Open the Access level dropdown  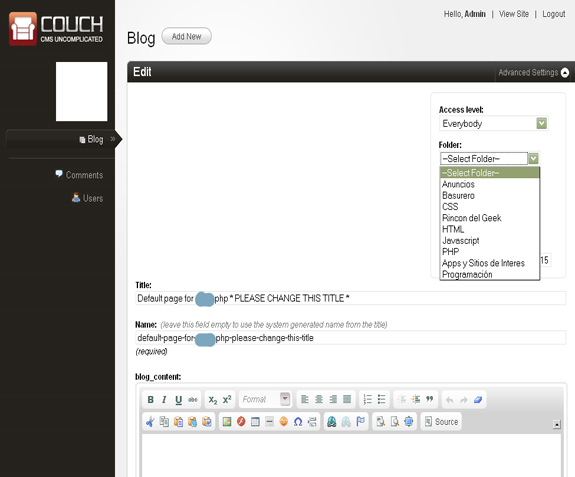click(493, 124)
